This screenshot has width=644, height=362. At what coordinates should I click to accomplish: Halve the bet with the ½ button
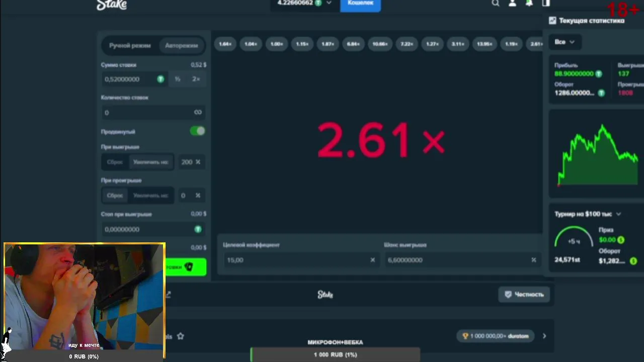(177, 79)
